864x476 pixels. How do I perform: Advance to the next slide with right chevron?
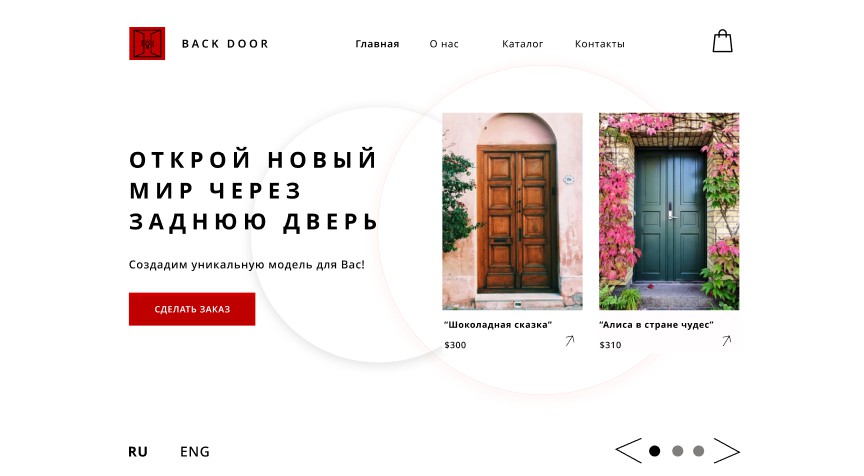click(727, 451)
